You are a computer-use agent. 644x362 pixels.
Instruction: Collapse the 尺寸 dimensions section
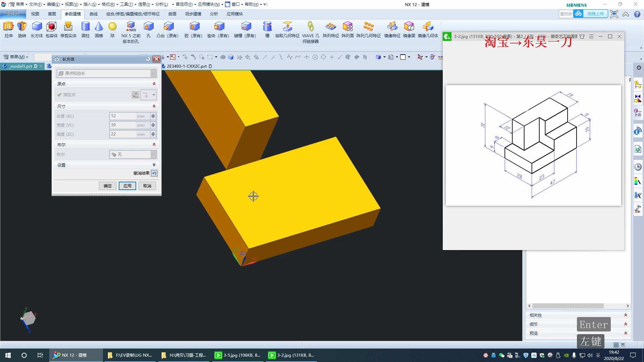tap(154, 106)
